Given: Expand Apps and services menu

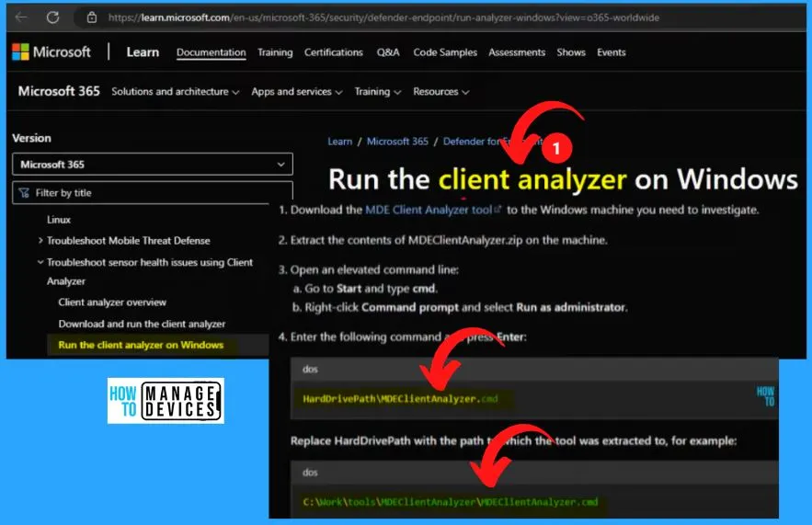Looking at the screenshot, I should point(297,92).
